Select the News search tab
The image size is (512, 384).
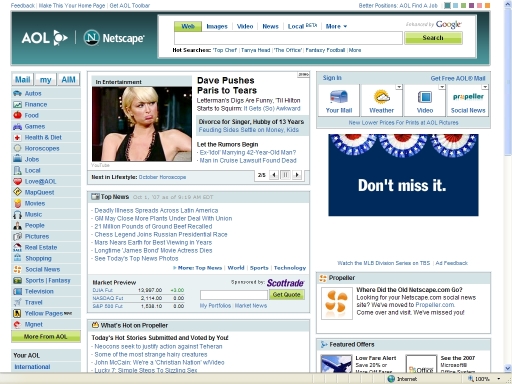270,26
